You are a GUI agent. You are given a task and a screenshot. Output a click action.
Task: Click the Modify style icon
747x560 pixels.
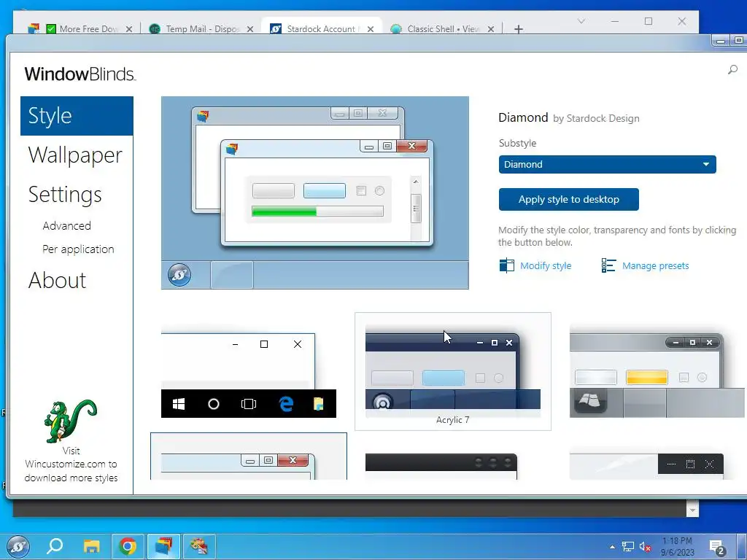coord(506,265)
